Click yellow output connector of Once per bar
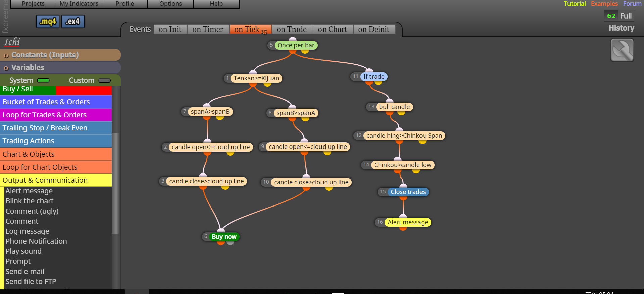The height and width of the screenshot is (294, 644). 305,51
